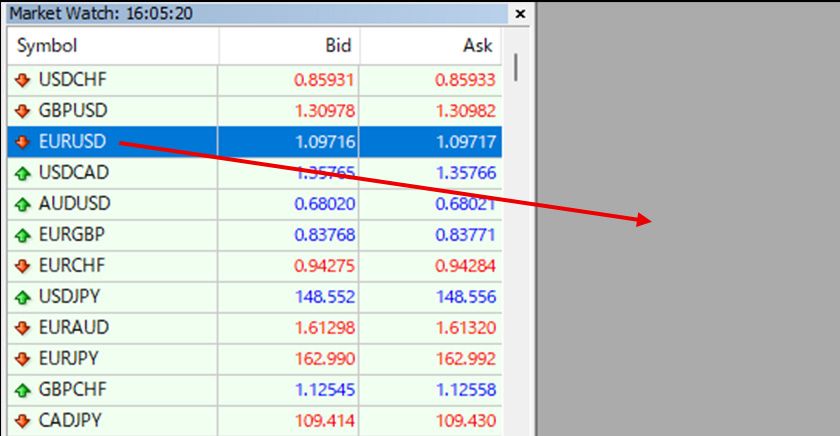Close the Market Watch panel
840x436 pixels.
tap(519, 15)
